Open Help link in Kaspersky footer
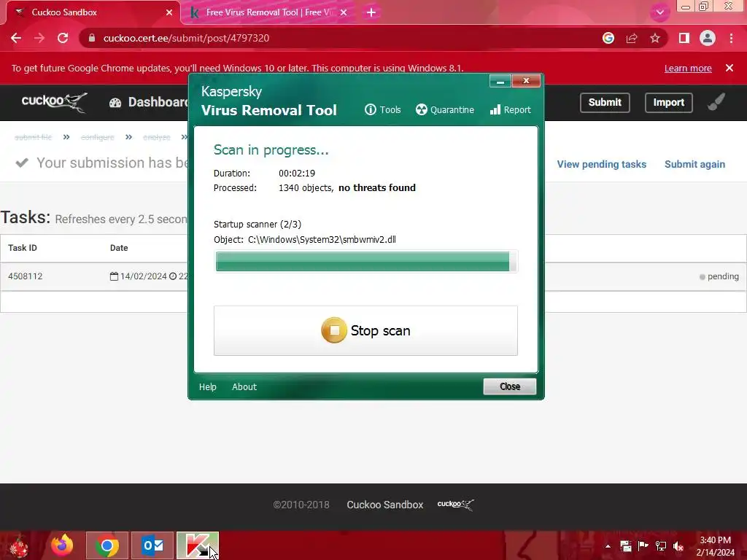This screenshot has width=747, height=560. tap(208, 386)
